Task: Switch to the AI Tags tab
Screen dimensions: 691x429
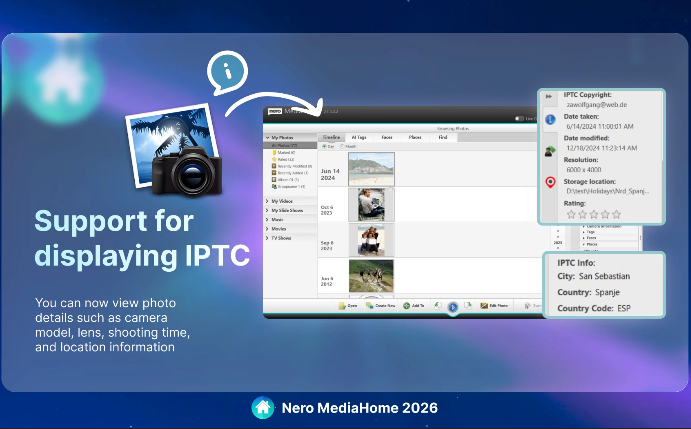Action: coord(359,137)
